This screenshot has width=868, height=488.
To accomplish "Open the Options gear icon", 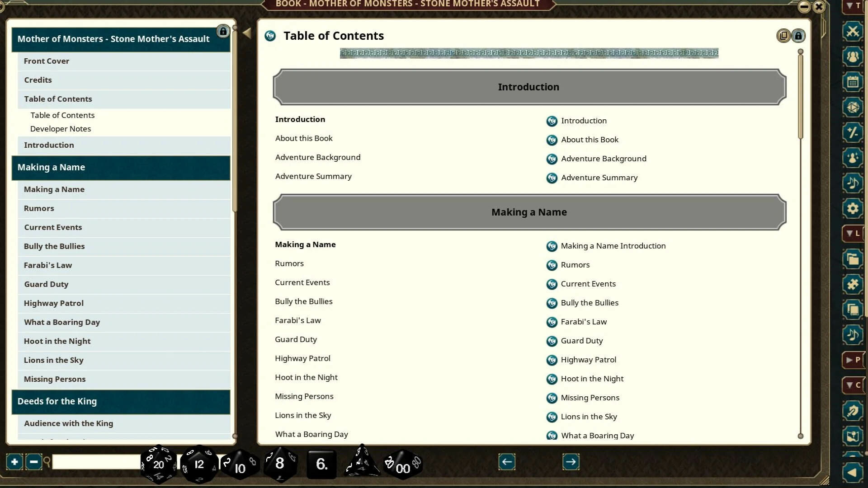I will point(852,208).
